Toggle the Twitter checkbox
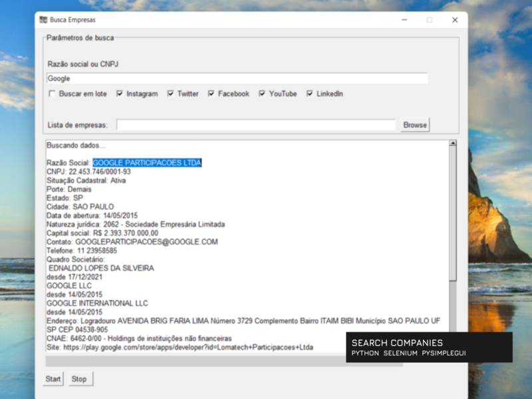The width and height of the screenshot is (532, 399). click(x=170, y=94)
